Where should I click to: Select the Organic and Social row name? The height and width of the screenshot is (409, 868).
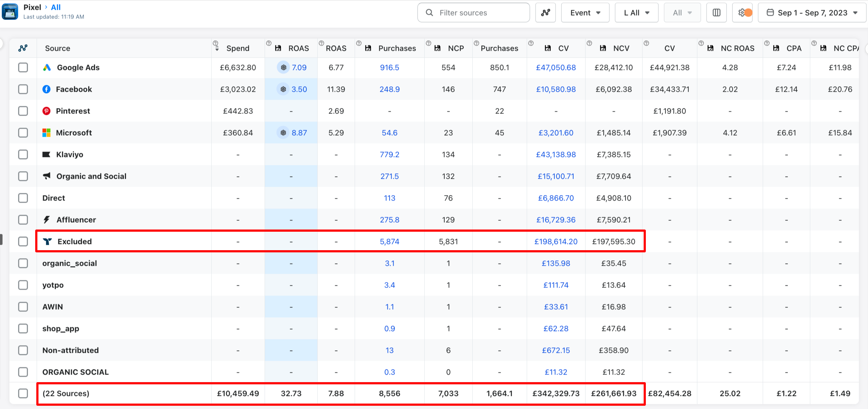91,176
